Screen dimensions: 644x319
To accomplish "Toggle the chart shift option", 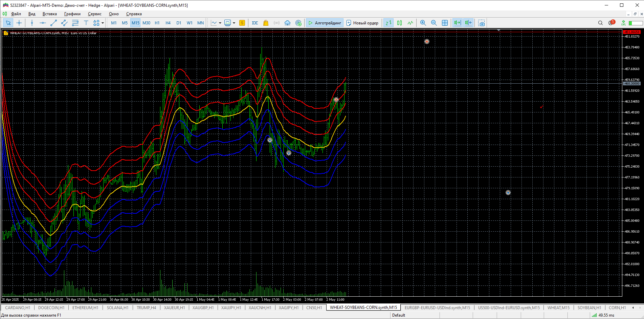I will pos(468,23).
